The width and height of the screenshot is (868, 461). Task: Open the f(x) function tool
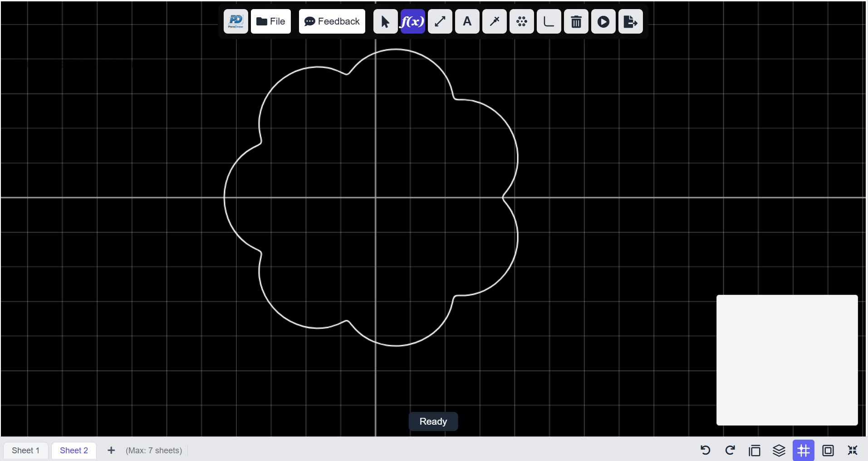(x=412, y=21)
